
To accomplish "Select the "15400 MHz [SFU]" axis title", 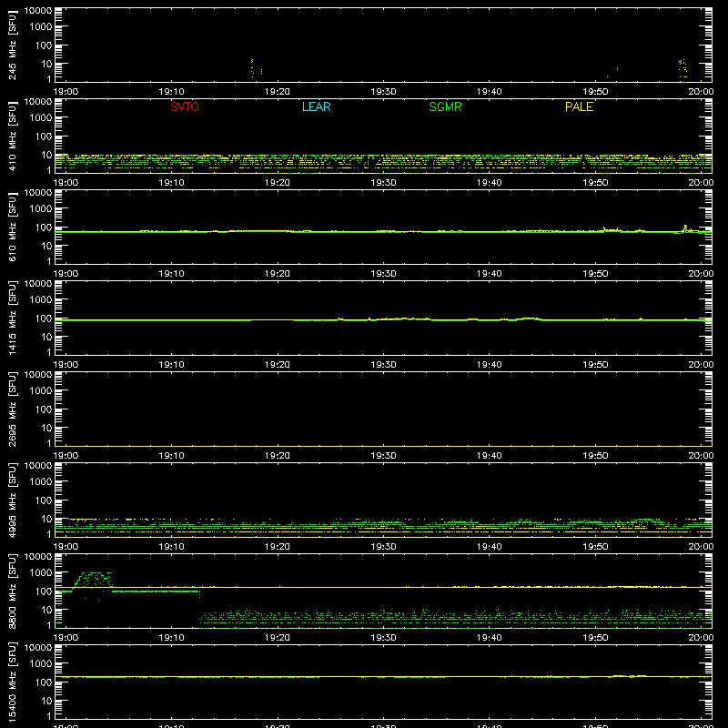I will (x=13, y=682).
